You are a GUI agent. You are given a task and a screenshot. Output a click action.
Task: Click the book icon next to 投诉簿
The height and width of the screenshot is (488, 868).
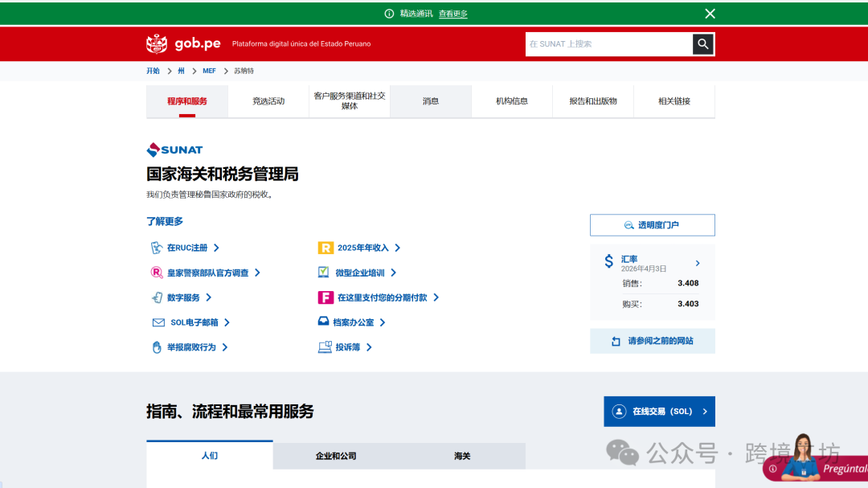tap(324, 347)
